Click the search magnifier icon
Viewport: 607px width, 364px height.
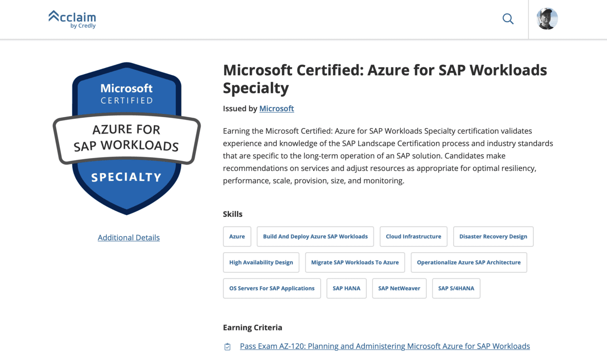tap(508, 19)
